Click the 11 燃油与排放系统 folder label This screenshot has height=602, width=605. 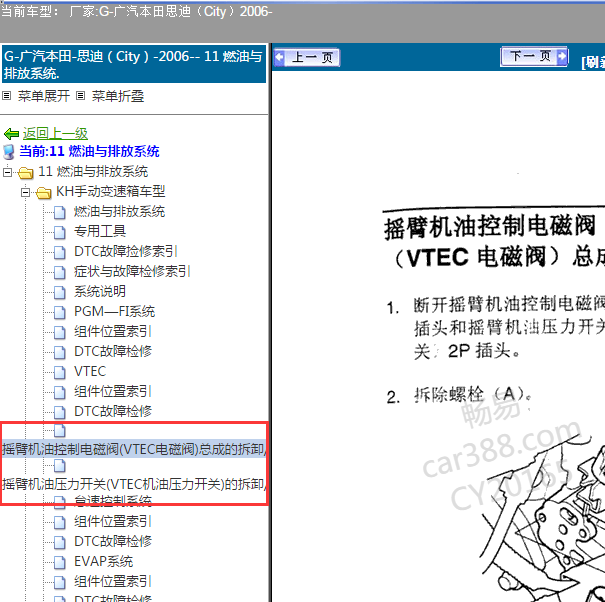tap(93, 172)
